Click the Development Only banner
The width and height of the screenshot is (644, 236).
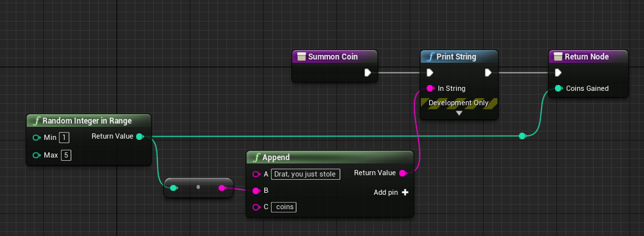click(x=459, y=103)
